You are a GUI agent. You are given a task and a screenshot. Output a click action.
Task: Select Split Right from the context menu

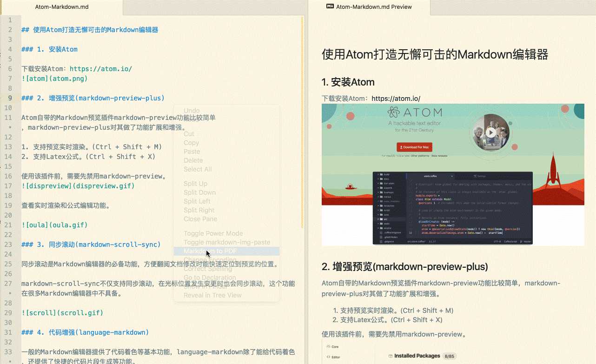[199, 210]
